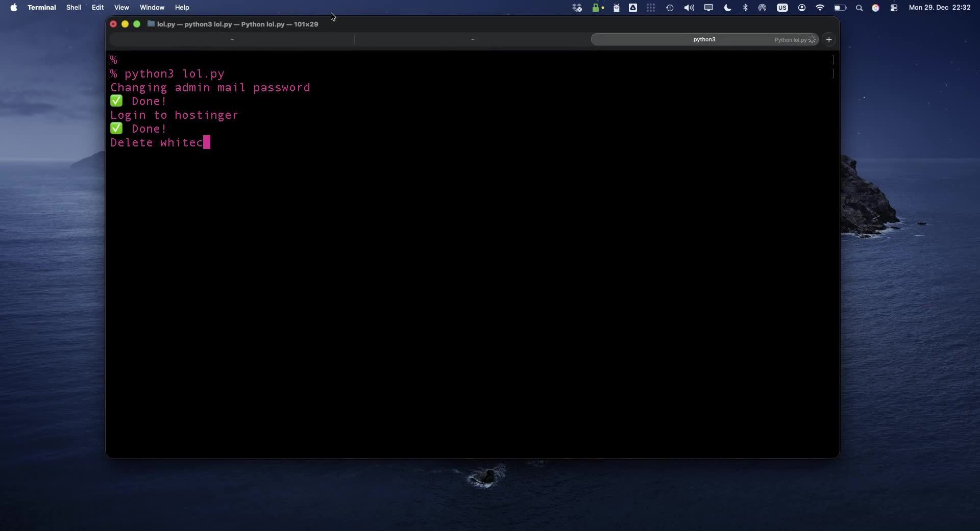Click the Bluetooth status icon
This screenshot has width=980, height=531.
click(745, 8)
